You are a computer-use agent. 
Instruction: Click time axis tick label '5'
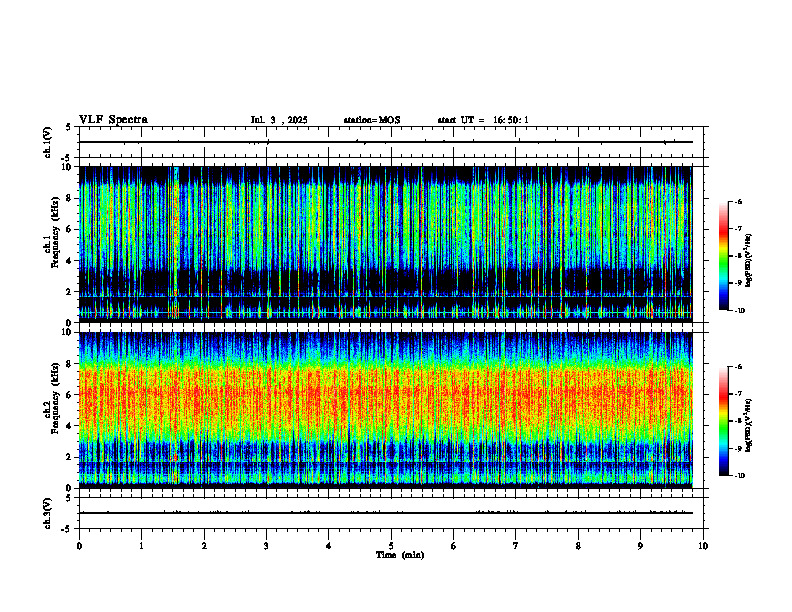point(391,546)
